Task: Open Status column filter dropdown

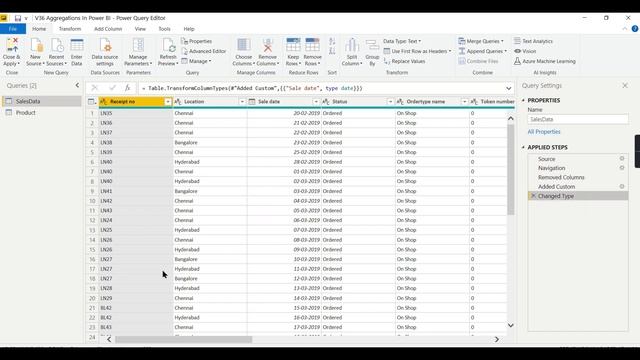Action: click(390, 102)
